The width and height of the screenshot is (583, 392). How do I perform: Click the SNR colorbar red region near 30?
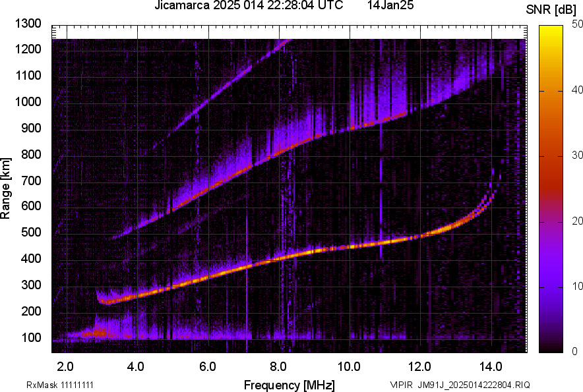point(551,156)
